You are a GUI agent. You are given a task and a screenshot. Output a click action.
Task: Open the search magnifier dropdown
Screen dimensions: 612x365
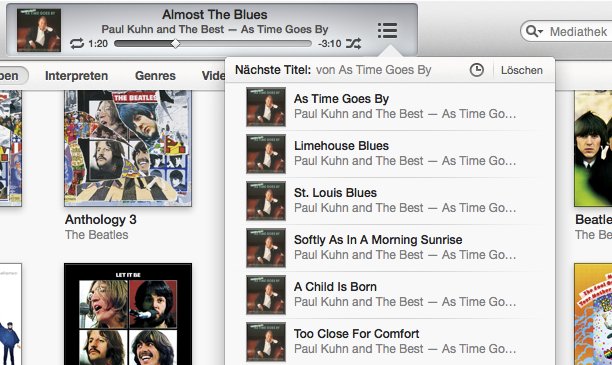[534, 31]
